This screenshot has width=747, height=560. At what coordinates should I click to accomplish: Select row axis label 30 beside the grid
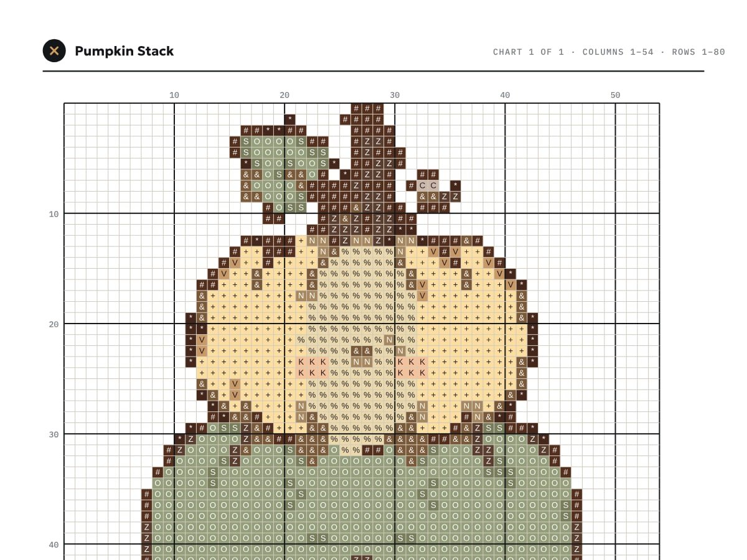pyautogui.click(x=54, y=434)
